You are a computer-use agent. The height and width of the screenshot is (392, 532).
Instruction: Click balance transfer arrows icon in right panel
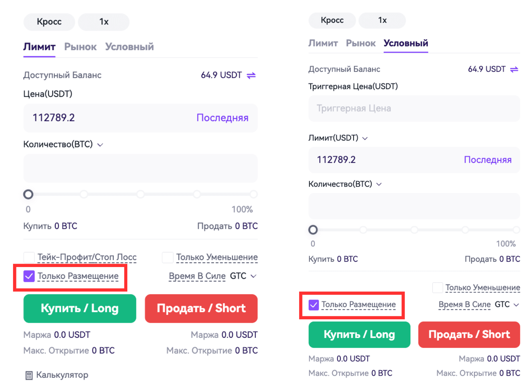tap(514, 69)
